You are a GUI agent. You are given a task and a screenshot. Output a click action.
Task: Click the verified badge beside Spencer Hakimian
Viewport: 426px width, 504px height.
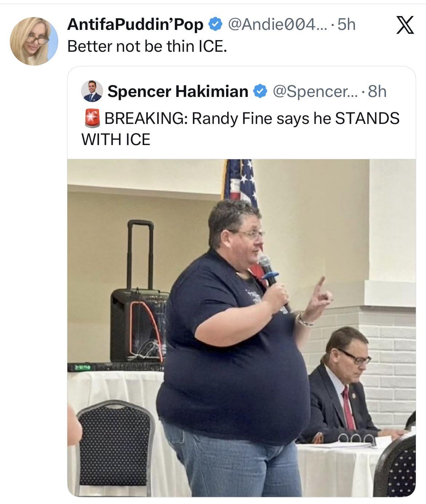click(x=260, y=91)
